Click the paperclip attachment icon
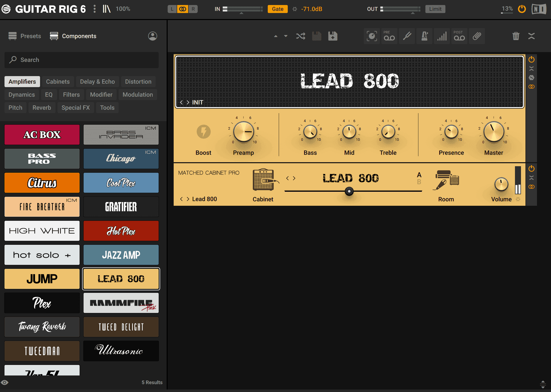Image resolution: width=551 pixels, height=392 pixels. [x=477, y=36]
